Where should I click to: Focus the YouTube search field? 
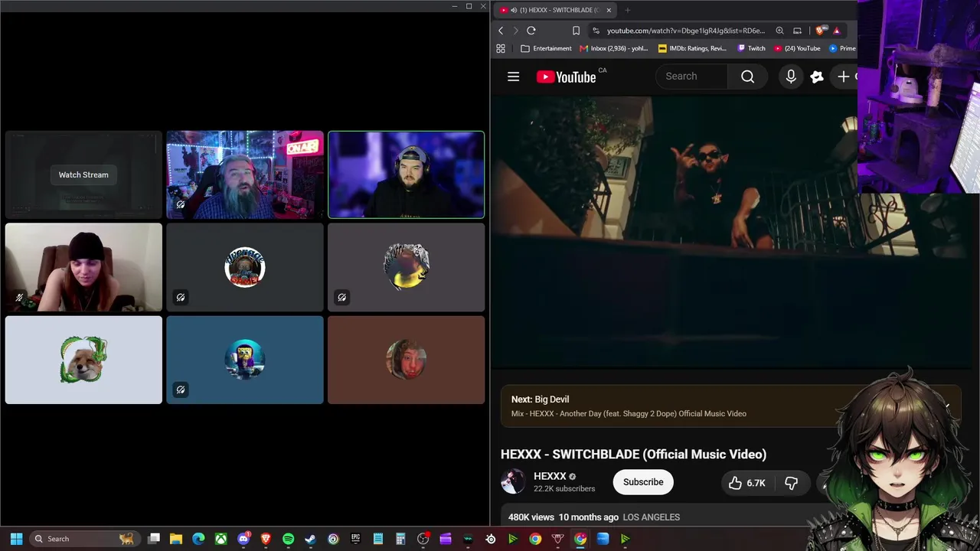tap(693, 77)
